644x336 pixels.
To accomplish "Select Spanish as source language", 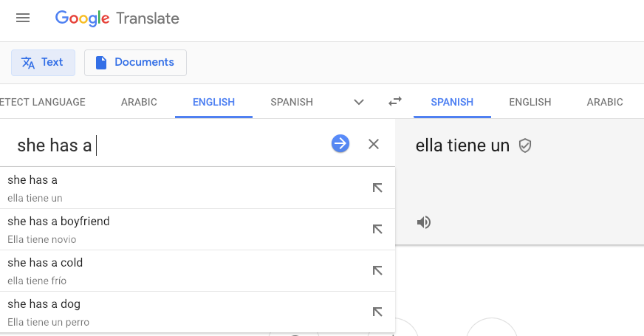I will [x=292, y=102].
